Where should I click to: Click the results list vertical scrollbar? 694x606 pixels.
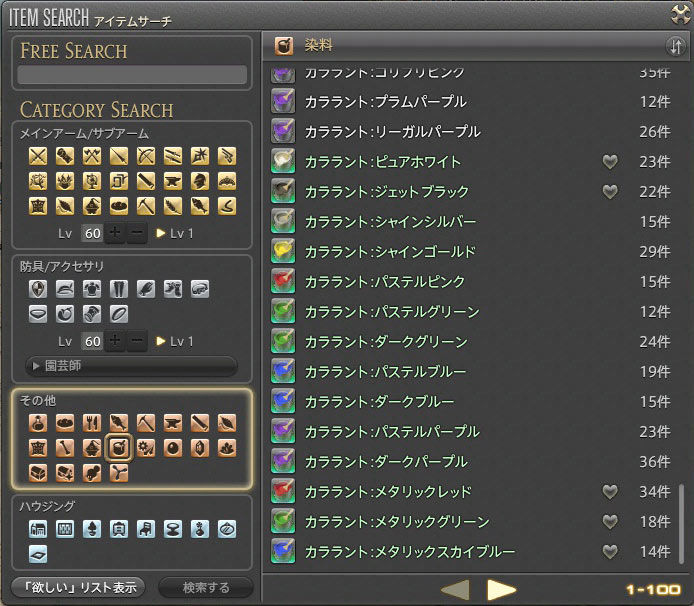[681, 524]
